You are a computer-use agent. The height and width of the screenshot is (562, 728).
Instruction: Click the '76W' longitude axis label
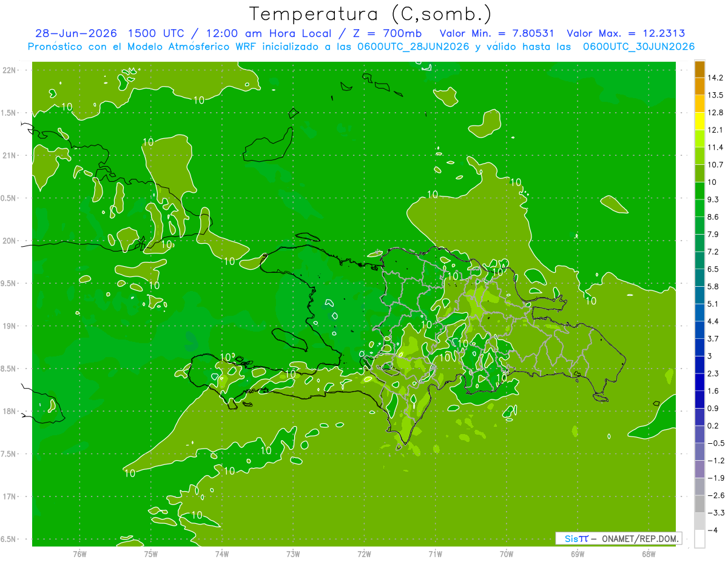(79, 554)
